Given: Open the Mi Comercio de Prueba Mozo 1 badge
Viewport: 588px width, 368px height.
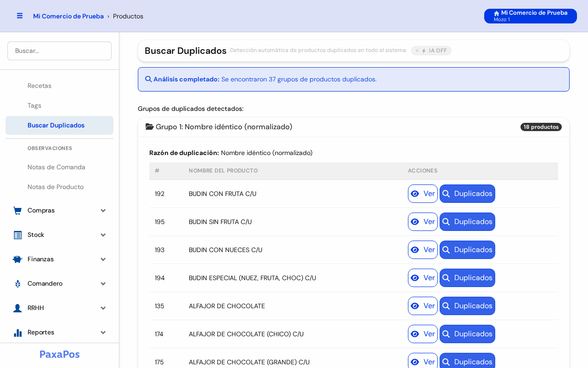Looking at the screenshot, I should 531,16.
